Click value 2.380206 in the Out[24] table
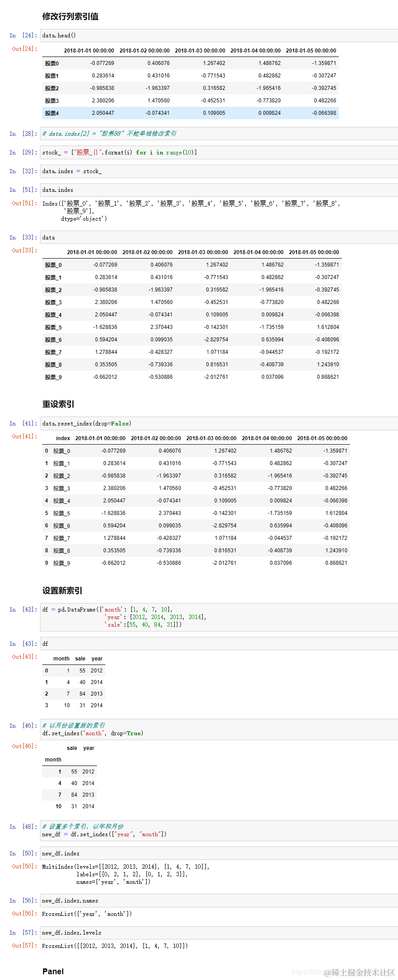Image resolution: width=398 pixels, height=980 pixels. 103,101
